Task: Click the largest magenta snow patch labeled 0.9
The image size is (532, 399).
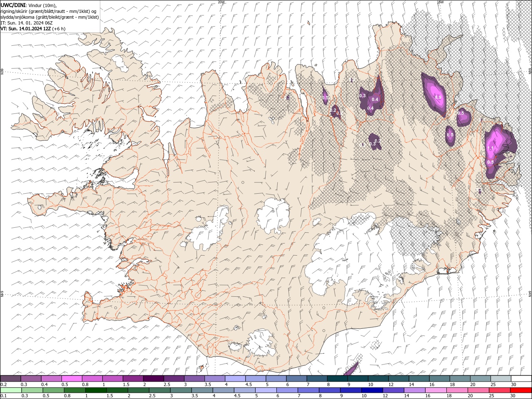Action: tap(435, 94)
